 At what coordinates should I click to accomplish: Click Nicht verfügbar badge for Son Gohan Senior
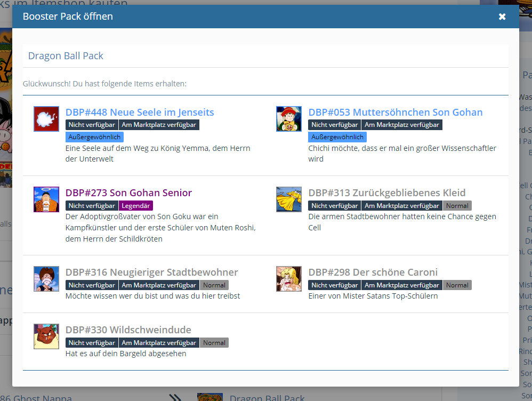92,206
